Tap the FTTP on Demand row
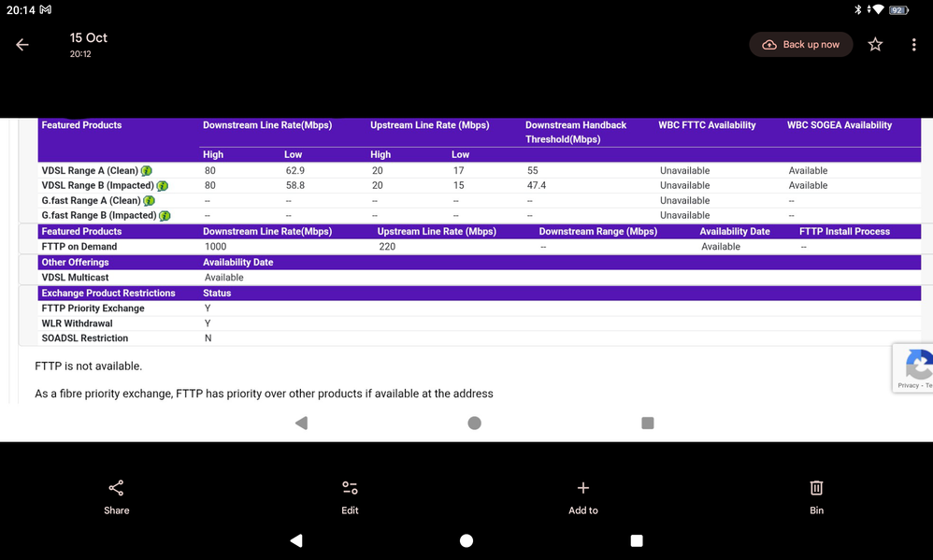The height and width of the screenshot is (560, 933). (x=79, y=247)
